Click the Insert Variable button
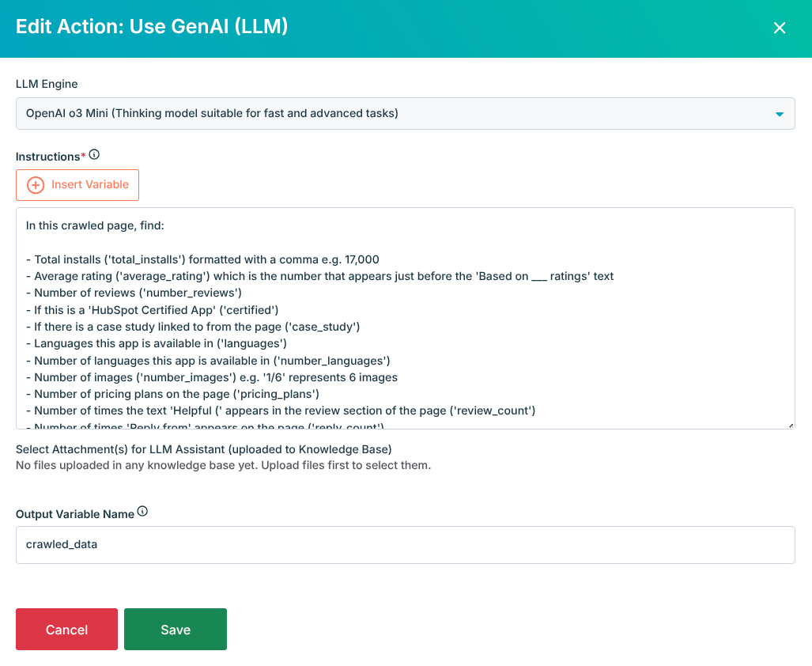Image resolution: width=812 pixels, height=666 pixels. [x=77, y=184]
